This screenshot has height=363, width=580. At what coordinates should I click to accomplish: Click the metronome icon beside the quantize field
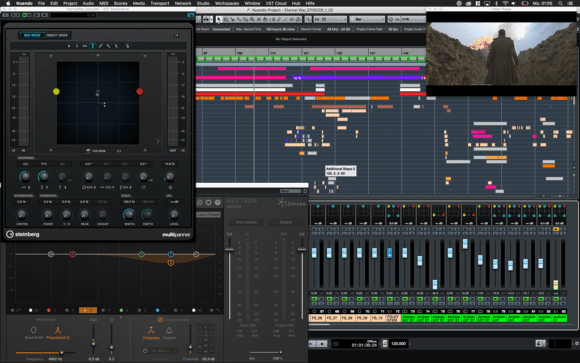click(x=397, y=19)
